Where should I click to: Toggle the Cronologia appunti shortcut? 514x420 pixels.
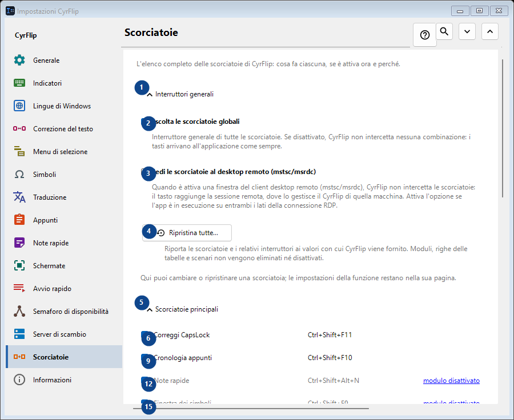click(x=145, y=358)
